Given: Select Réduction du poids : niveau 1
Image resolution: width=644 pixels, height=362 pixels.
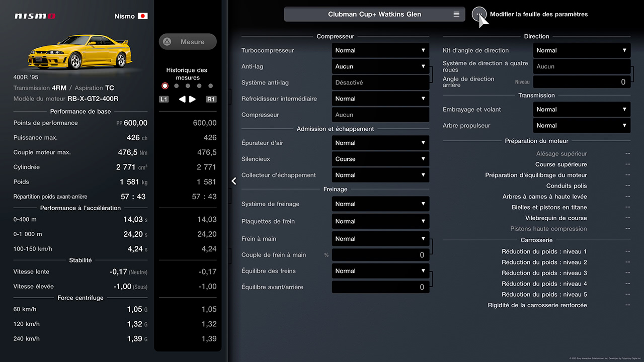Looking at the screenshot, I should click(544, 251).
